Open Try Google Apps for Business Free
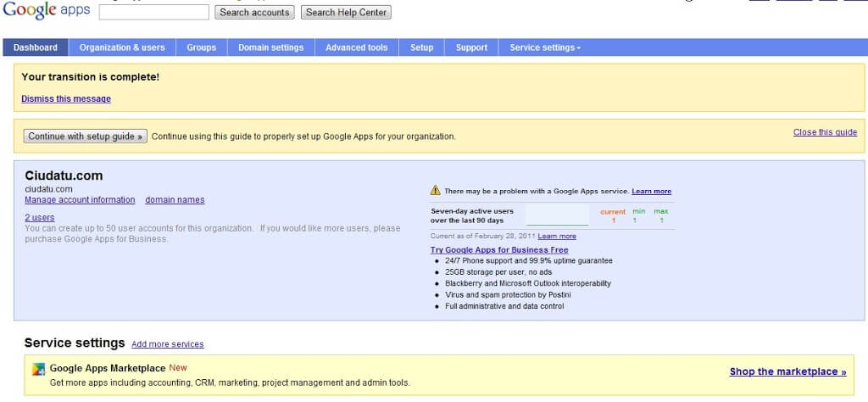Screen dimensions: 868x402 pyautogui.click(x=499, y=250)
